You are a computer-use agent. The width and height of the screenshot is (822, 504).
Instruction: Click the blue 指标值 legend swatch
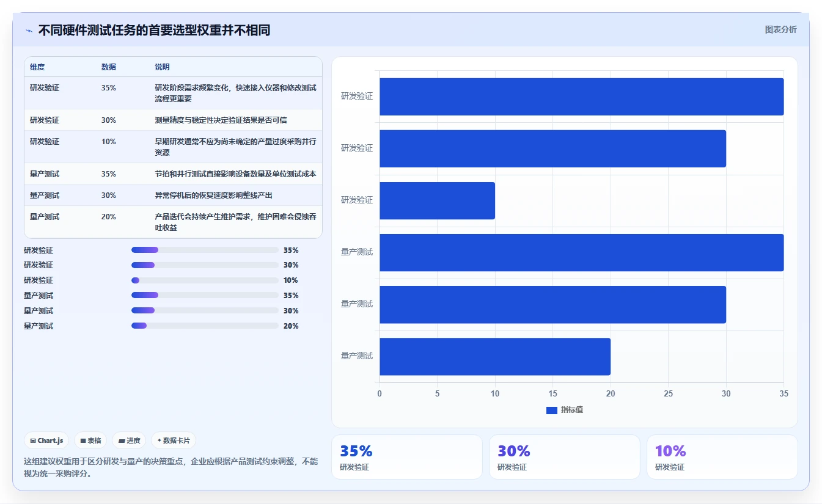point(552,410)
